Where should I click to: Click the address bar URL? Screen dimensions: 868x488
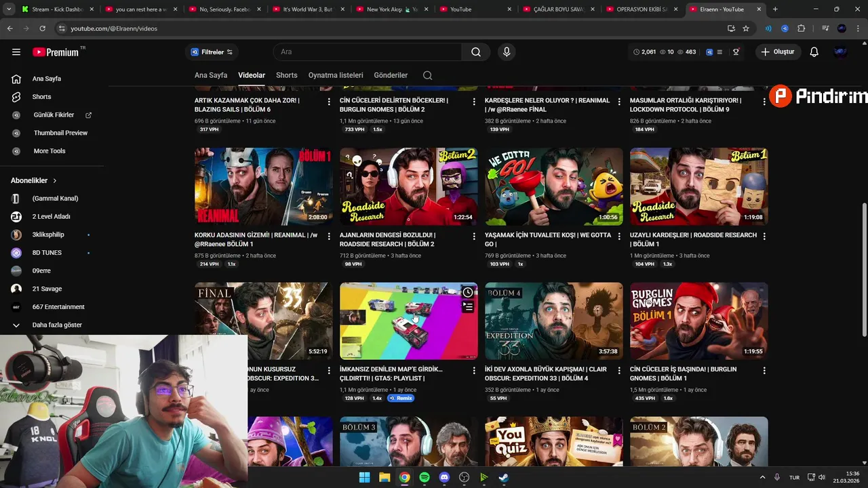[114, 28]
